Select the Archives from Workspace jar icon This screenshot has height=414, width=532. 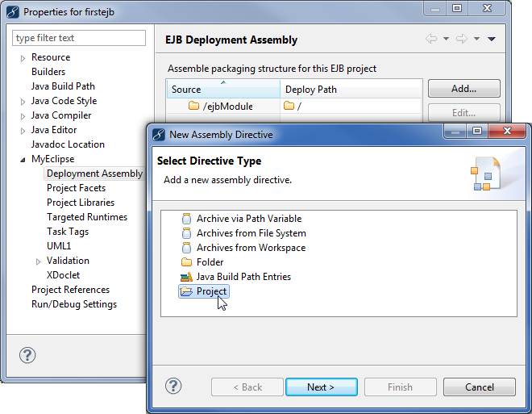(x=186, y=248)
